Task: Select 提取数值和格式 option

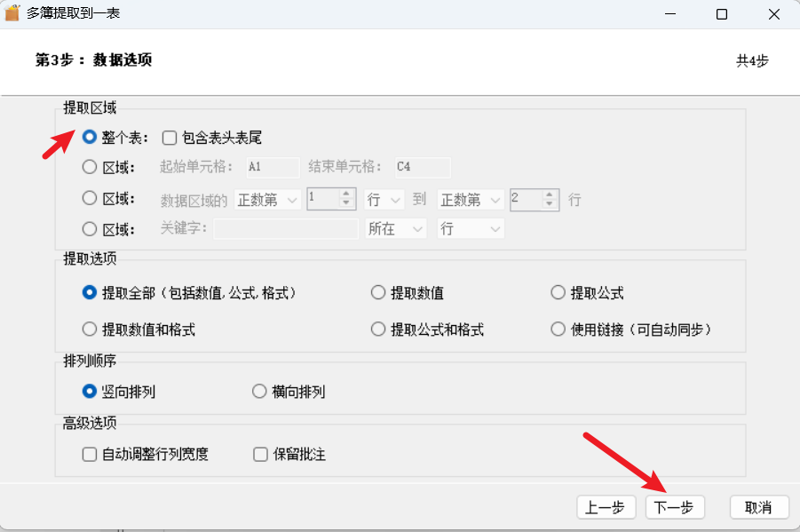Action: [89, 330]
